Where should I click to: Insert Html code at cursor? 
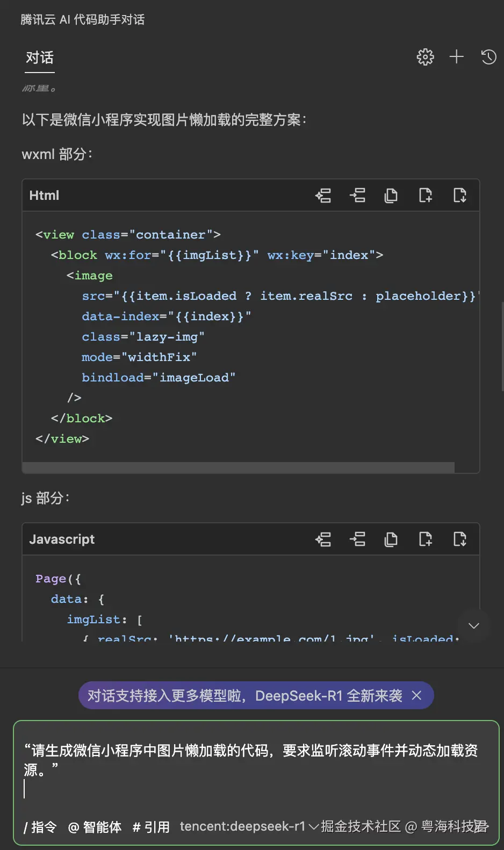[x=357, y=195]
